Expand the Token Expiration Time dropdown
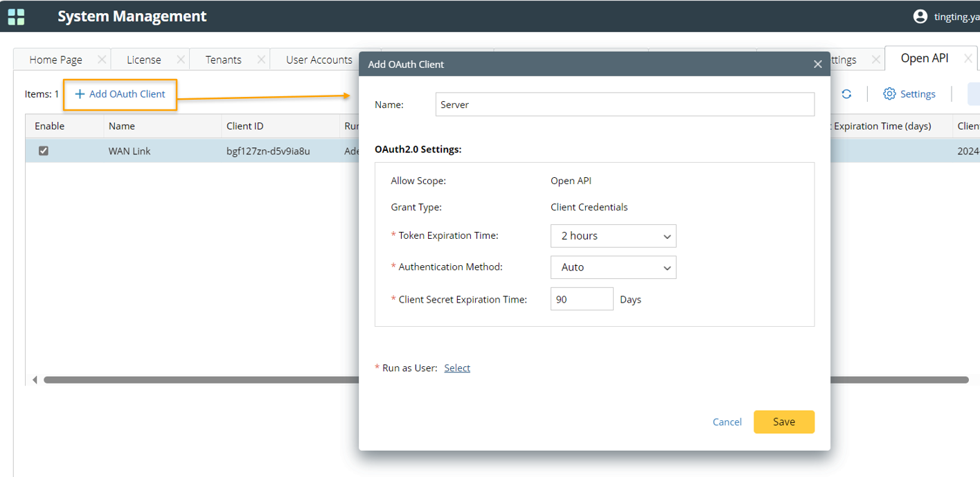 click(613, 236)
